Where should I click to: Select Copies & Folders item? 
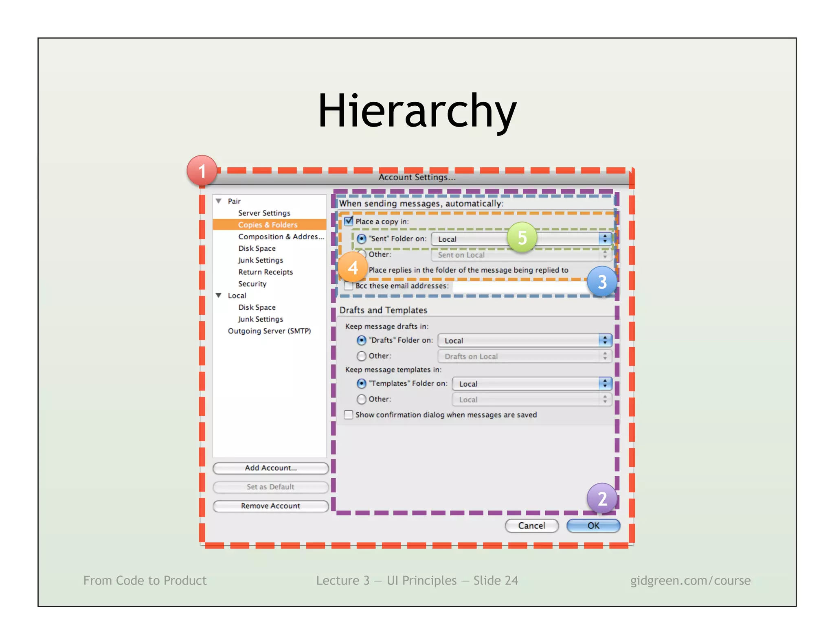269,225
